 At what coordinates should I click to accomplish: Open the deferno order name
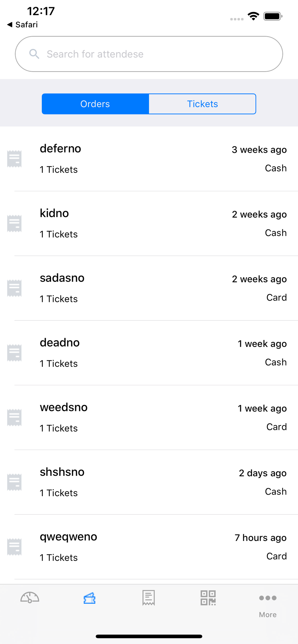click(60, 148)
